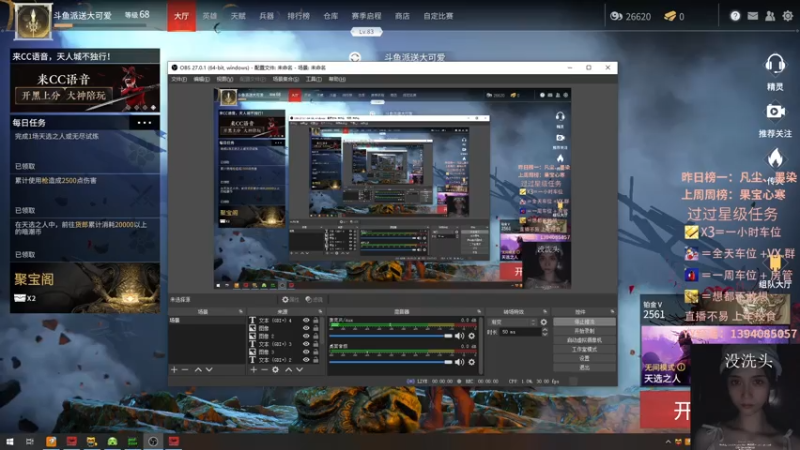Open game settings gear in top-right corner
Screen dimensions: 800x450
[x=788, y=16]
